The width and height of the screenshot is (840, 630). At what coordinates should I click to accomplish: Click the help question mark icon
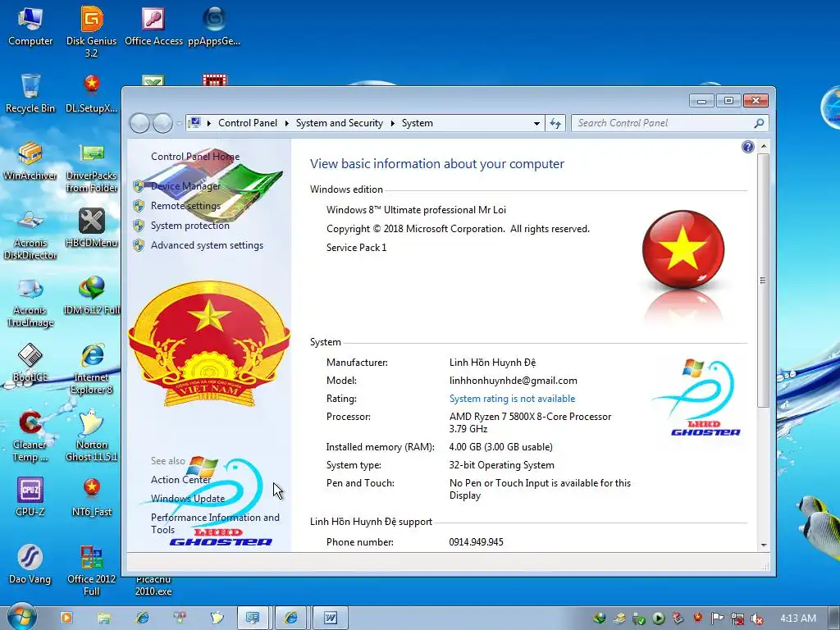coord(748,147)
